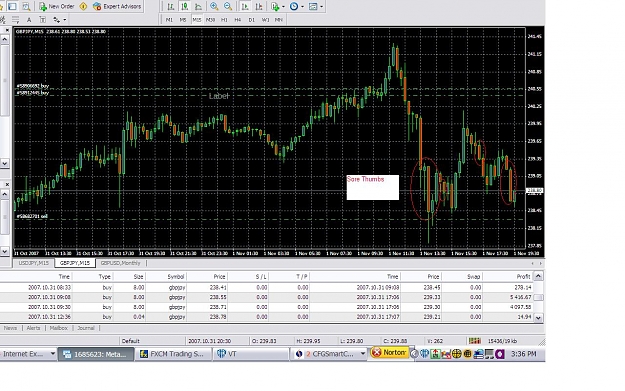This screenshot has height=391, width=625.
Task: Sort trades by Swap column header
Action: point(462,276)
